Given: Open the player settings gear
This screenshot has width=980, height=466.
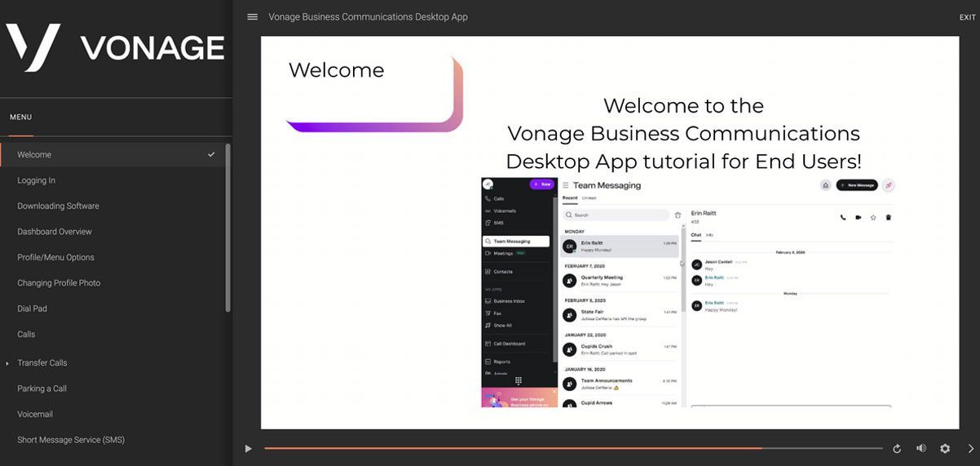Looking at the screenshot, I should (945, 448).
